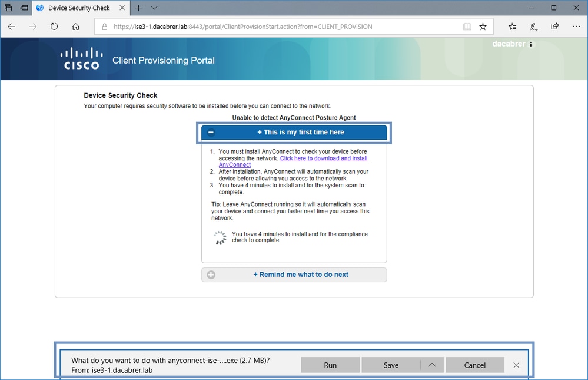588x380 pixels.
Task: Save the anyconnect-ise exe download
Action: point(391,365)
